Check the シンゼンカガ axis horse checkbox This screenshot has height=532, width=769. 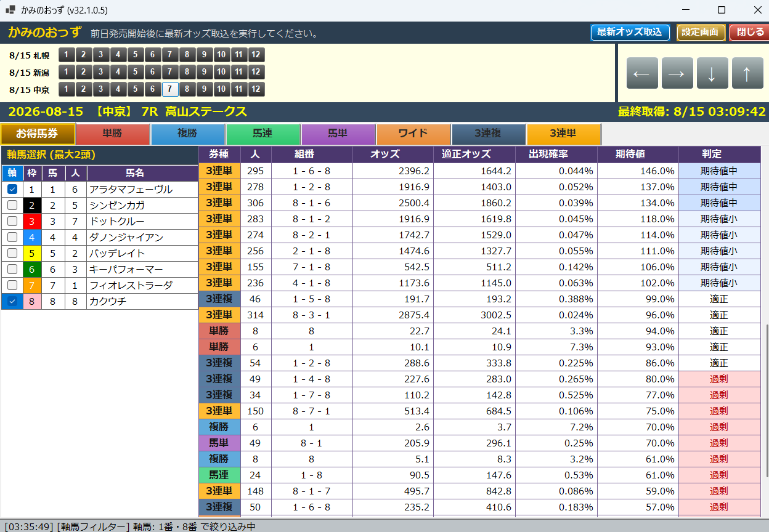point(12,206)
